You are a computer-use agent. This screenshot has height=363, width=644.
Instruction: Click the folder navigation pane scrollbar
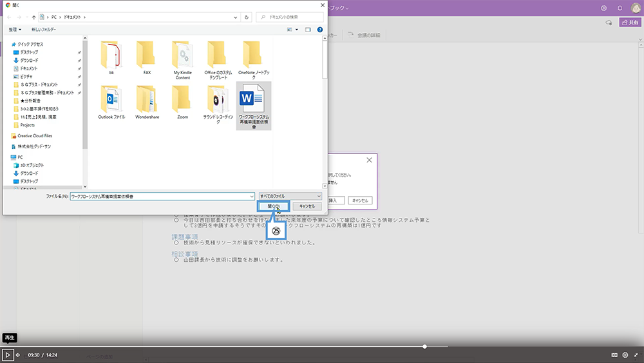coord(85,95)
